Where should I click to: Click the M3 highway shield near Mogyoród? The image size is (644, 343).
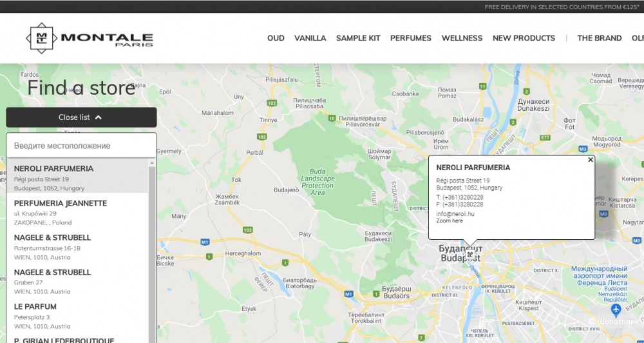pos(583,148)
